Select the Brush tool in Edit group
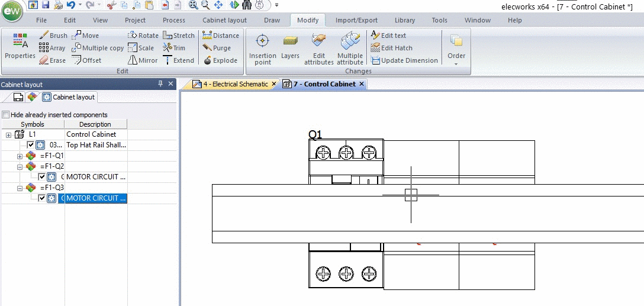This screenshot has width=644, height=306. (x=53, y=36)
